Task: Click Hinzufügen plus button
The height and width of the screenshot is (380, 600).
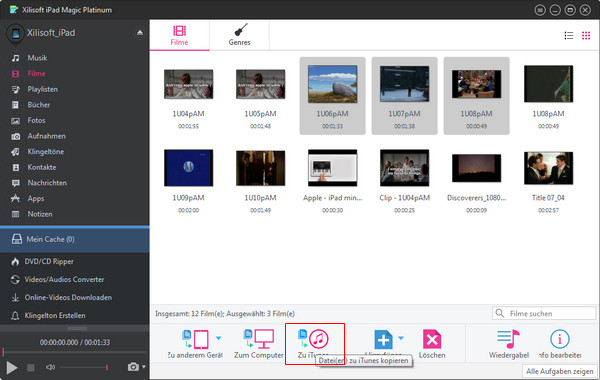Action: (383, 340)
